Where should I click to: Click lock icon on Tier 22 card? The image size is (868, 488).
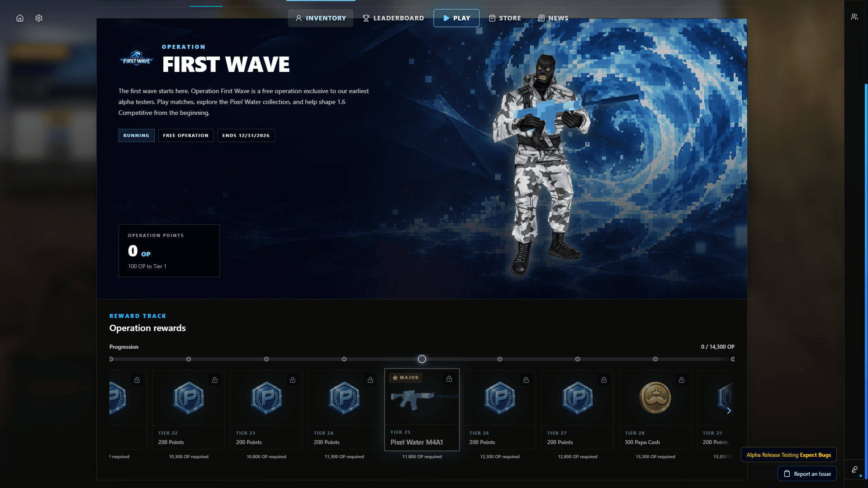(x=215, y=380)
